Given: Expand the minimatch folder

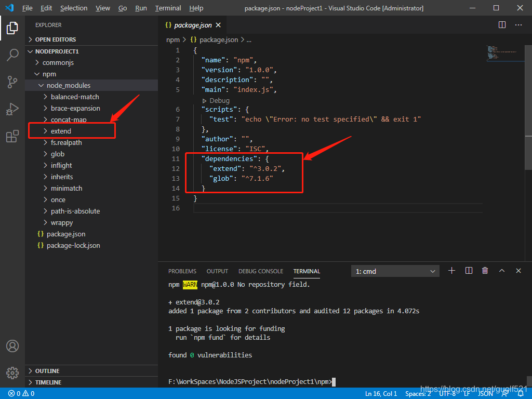Looking at the screenshot, I should [91, 188].
